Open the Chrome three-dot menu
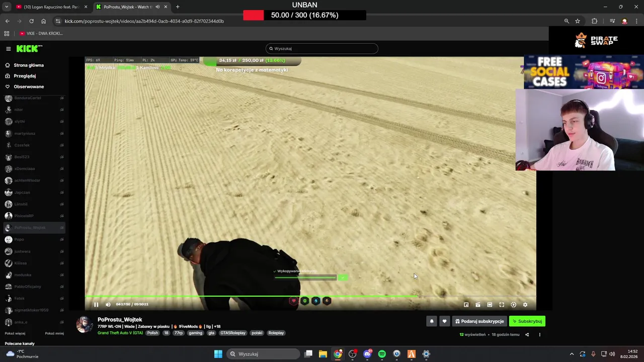 (637, 21)
